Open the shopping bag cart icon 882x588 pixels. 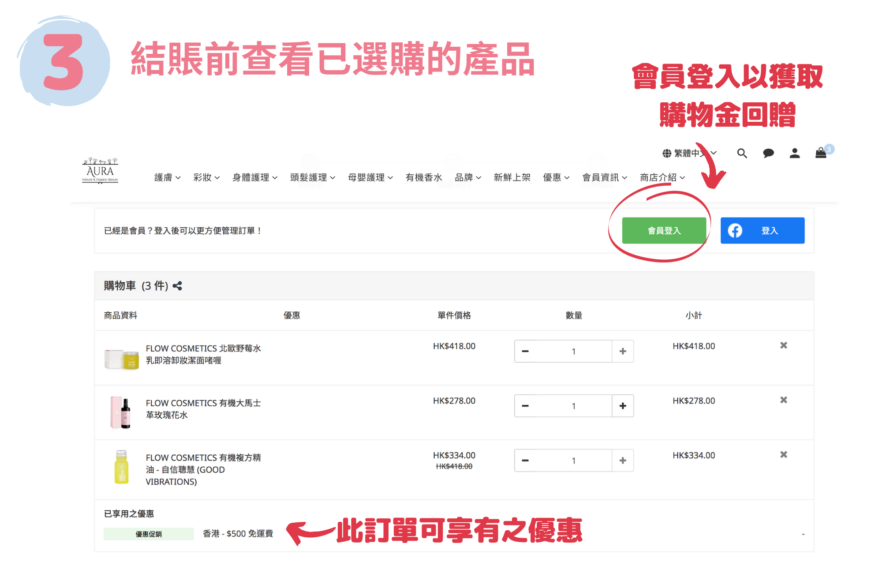pos(821,153)
